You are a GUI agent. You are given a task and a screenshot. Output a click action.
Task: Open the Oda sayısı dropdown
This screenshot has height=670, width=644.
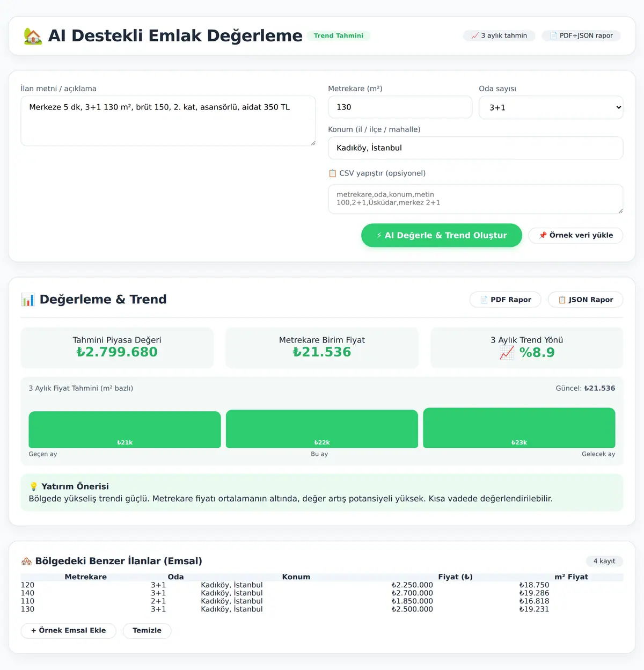click(551, 107)
